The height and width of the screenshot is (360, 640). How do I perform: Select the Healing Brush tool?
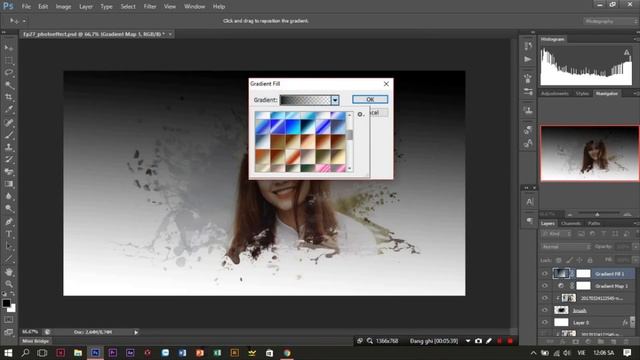click(x=9, y=122)
